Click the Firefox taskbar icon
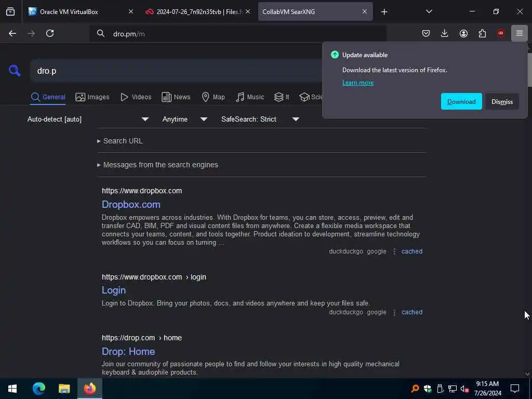Image resolution: width=532 pixels, height=399 pixels. [x=89, y=389]
